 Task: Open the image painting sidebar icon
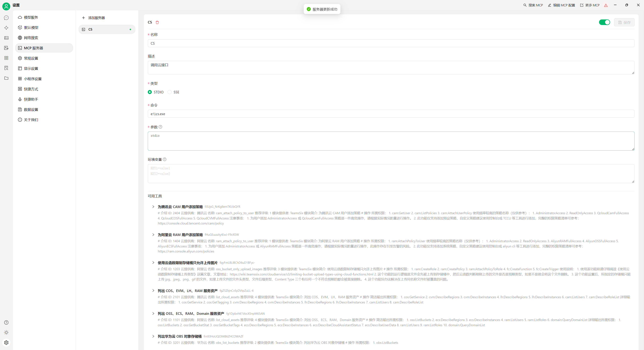coord(6,38)
